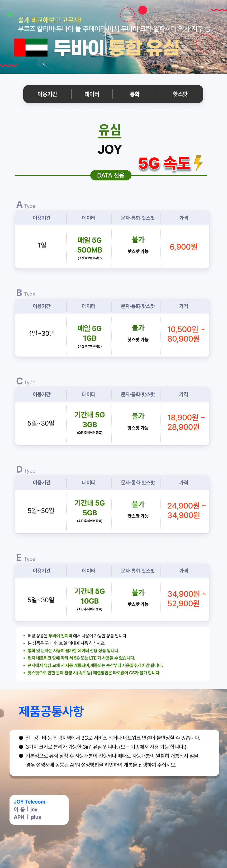The width and height of the screenshot is (227, 868).
Task: Click the UAE flag icon
Action: tap(31, 48)
